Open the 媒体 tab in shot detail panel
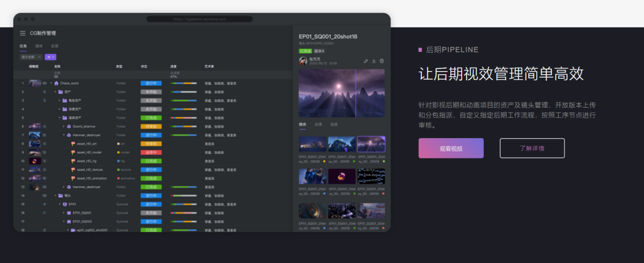 [x=302, y=124]
